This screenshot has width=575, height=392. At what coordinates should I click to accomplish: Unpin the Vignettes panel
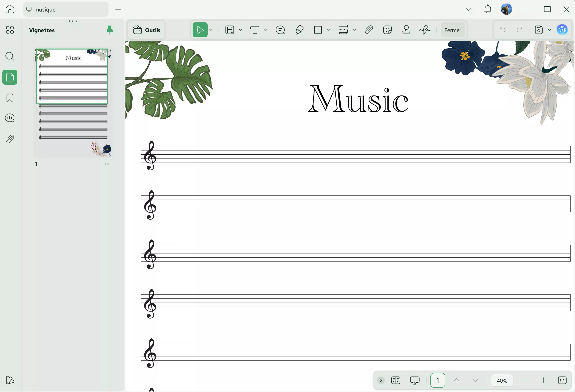coord(110,30)
